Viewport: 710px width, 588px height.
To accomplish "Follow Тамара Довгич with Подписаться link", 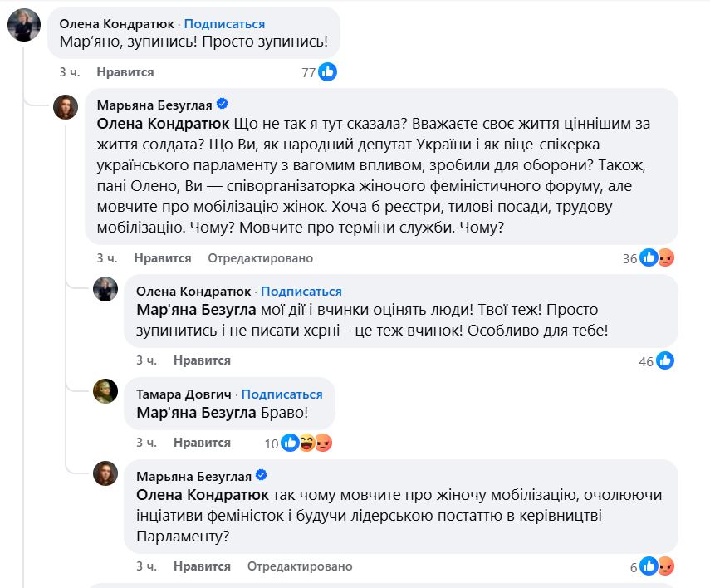I will tap(282, 394).
